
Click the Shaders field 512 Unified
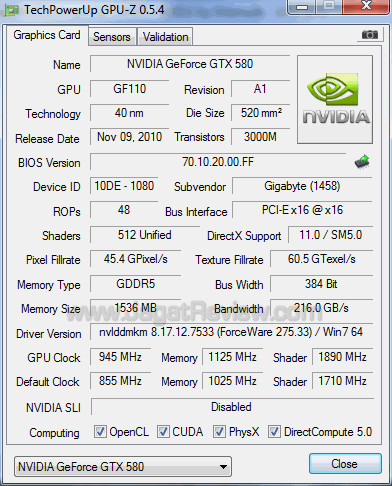145,235
